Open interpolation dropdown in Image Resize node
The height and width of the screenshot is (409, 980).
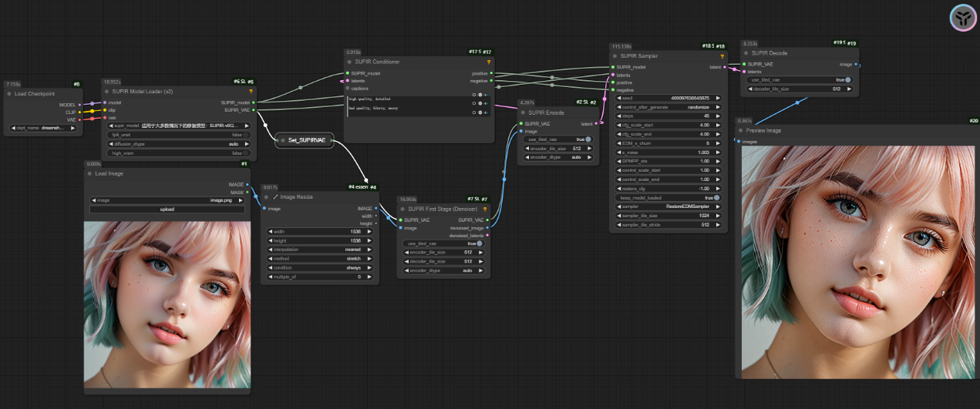click(x=320, y=250)
